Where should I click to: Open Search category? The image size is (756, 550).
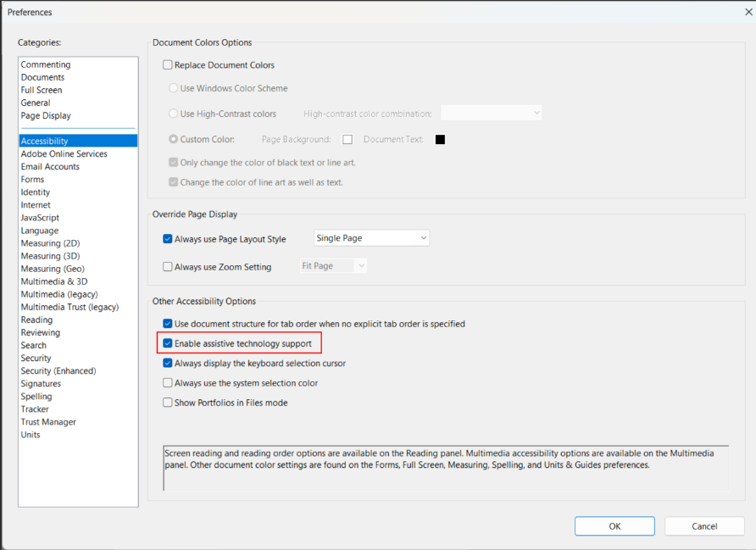78,345
